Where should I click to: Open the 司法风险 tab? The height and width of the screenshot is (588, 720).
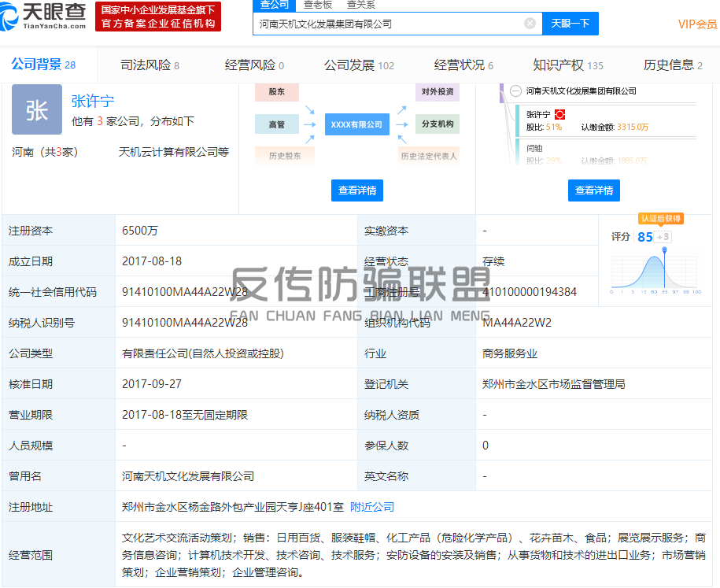click(150, 65)
